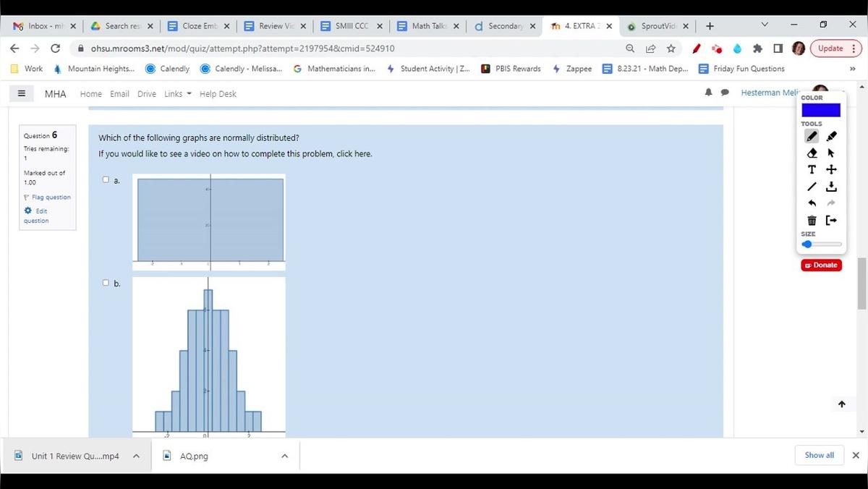
Task: Switch to the Cloze Emb tab
Action: point(197,26)
